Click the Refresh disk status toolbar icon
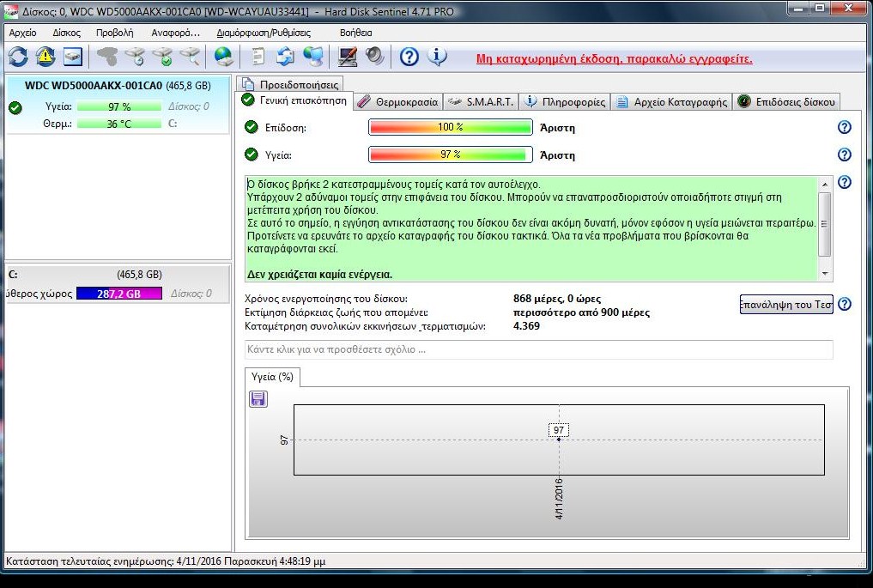The image size is (873, 588). click(18, 57)
